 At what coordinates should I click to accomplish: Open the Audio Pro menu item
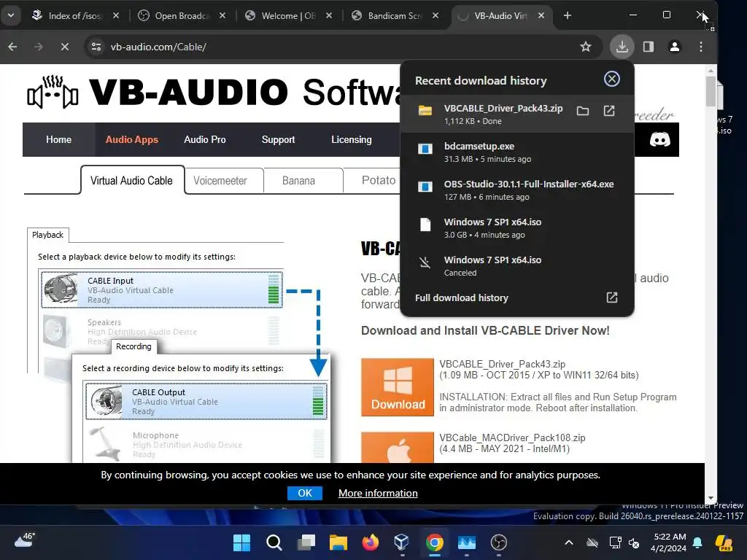coord(205,139)
